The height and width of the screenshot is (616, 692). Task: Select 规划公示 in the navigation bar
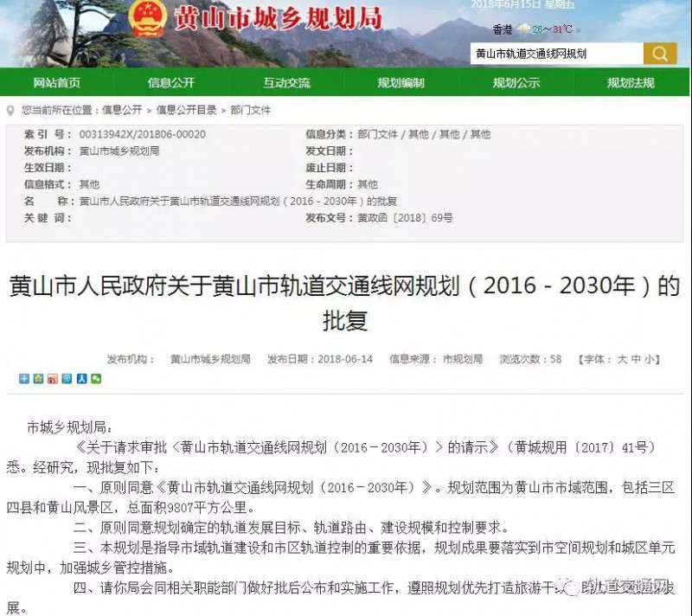coord(516,83)
